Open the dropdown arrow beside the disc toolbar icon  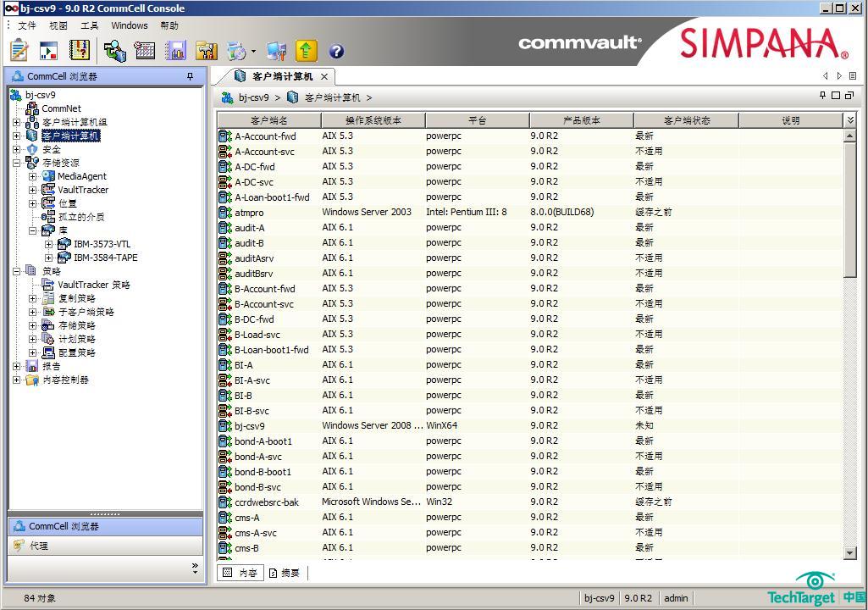pos(253,52)
